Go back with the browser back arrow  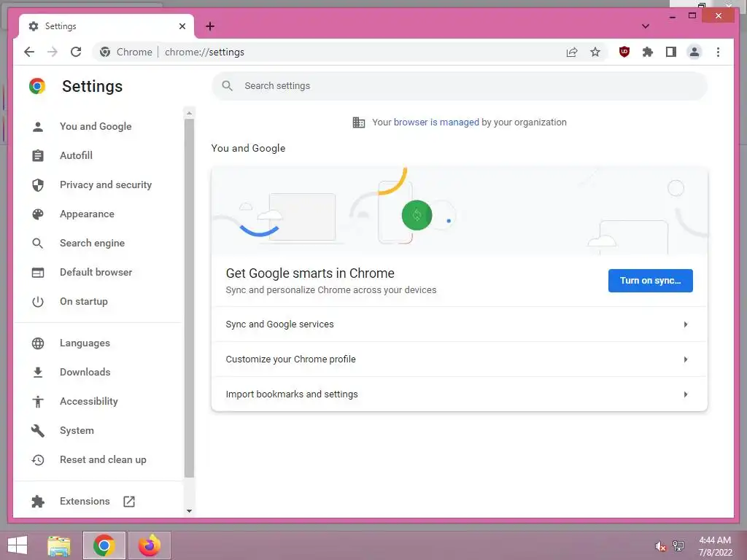point(29,52)
